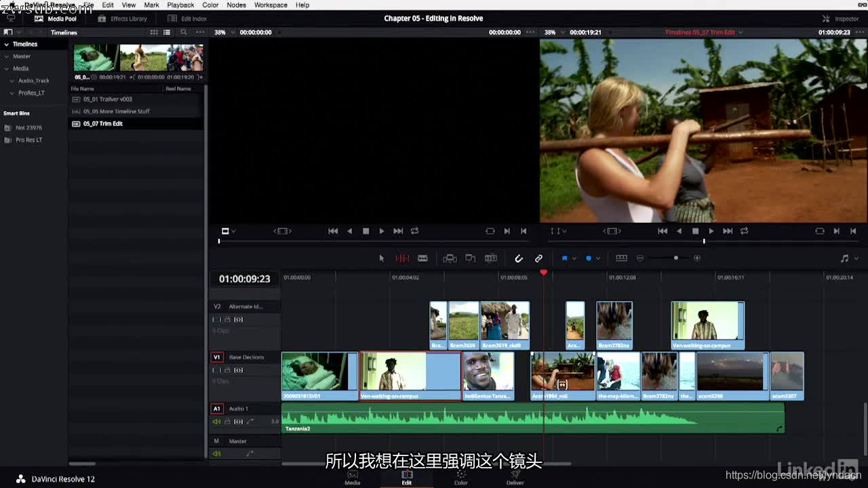The image size is (868, 488).
Task: Toggle loop in the source viewer
Action: (x=414, y=231)
